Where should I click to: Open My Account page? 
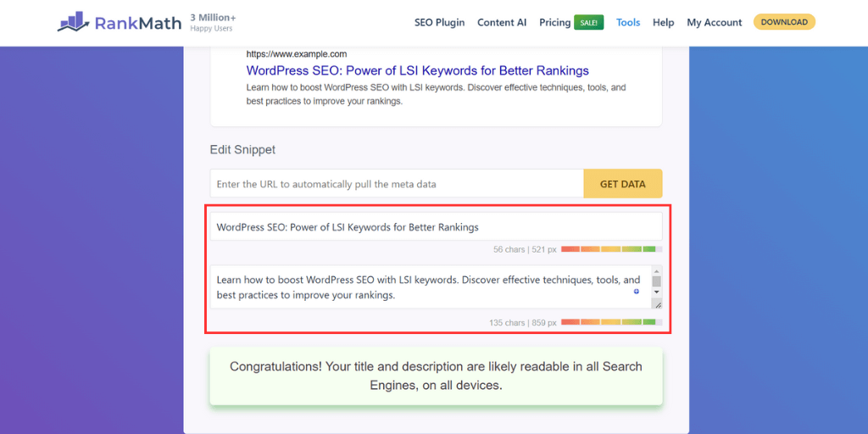click(x=714, y=23)
